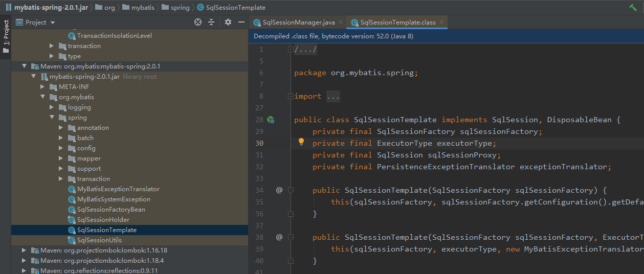Expand folded header comment on line 1
The image size is (644, 274).
point(291,50)
